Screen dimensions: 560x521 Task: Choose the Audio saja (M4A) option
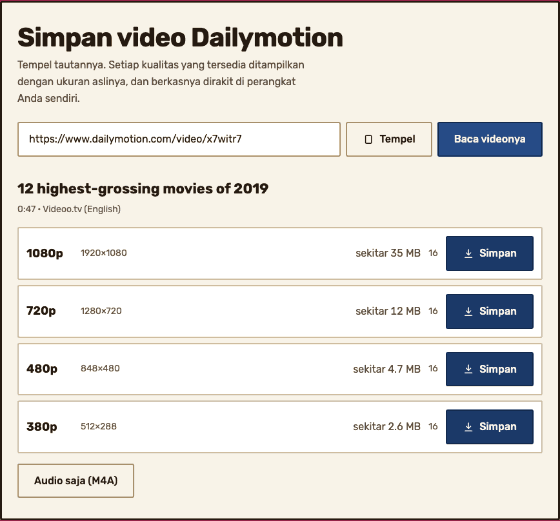76,481
